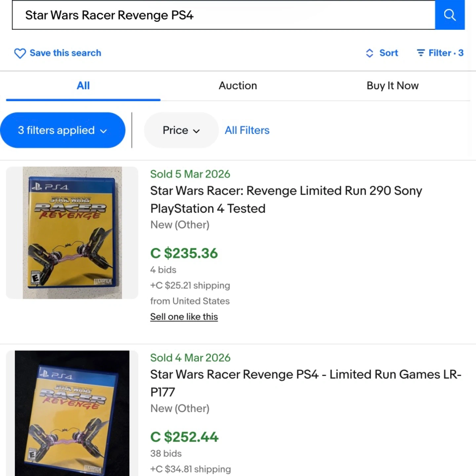
Task: Switch to the Auction tab
Action: click(x=238, y=86)
